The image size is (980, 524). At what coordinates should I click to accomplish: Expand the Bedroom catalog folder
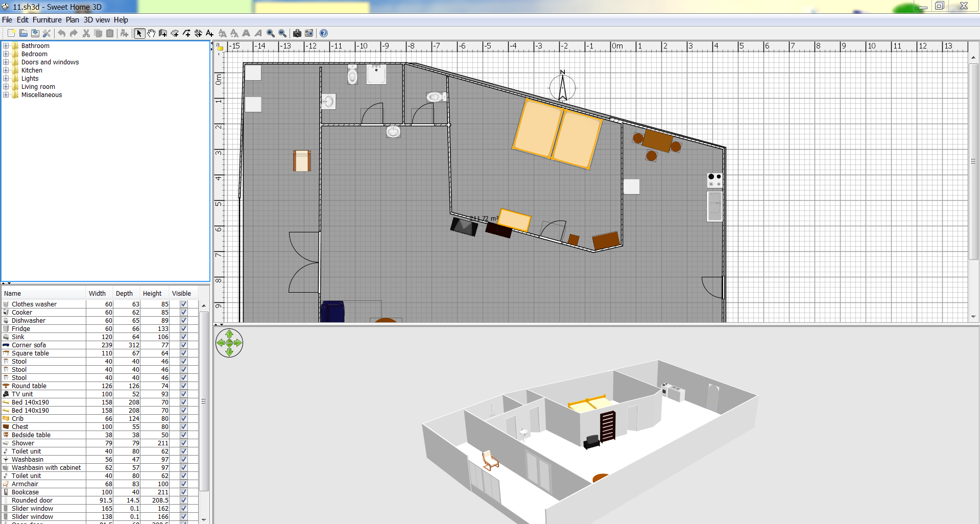[6, 54]
